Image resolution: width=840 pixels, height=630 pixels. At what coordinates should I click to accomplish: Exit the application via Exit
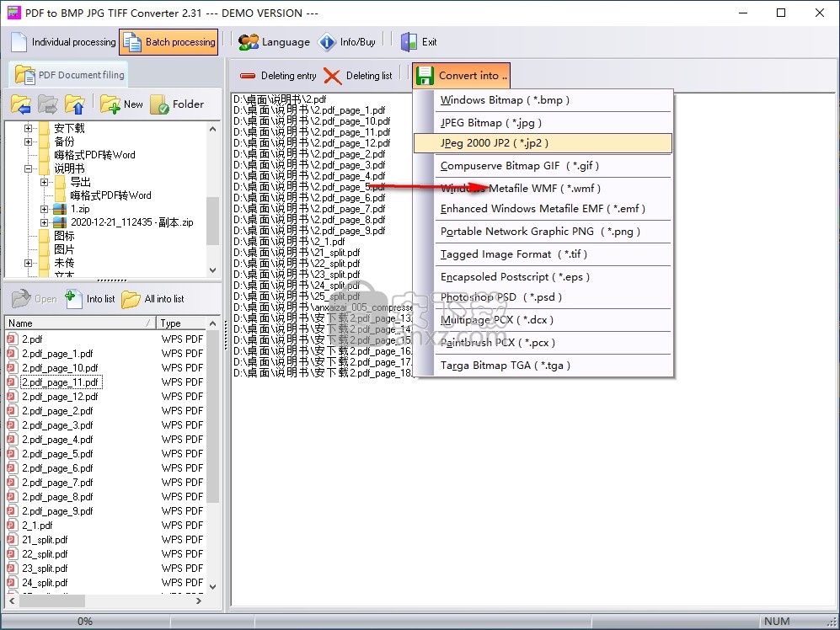pyautogui.click(x=419, y=42)
